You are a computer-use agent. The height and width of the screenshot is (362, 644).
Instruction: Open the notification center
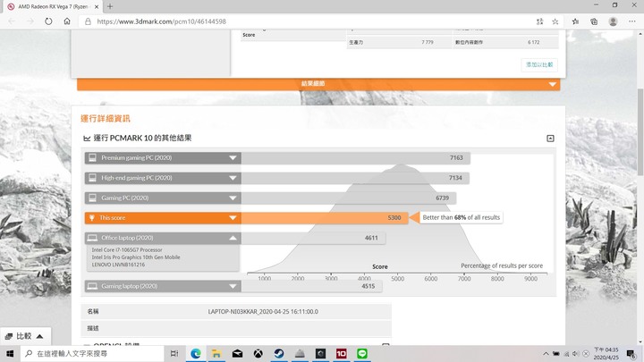click(631, 353)
